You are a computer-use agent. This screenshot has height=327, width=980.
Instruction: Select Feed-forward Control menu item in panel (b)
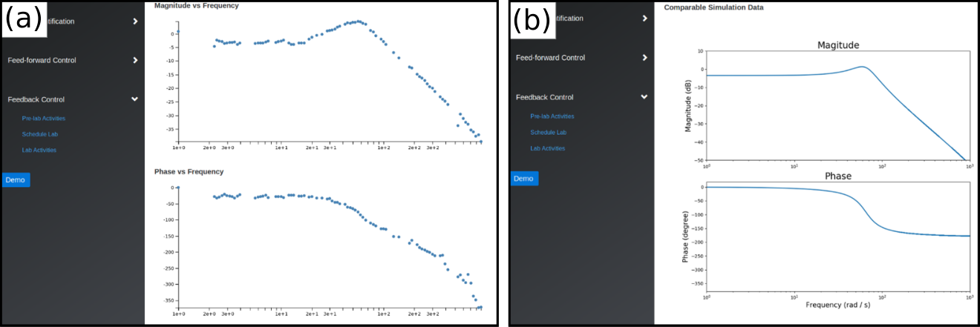[x=550, y=58]
